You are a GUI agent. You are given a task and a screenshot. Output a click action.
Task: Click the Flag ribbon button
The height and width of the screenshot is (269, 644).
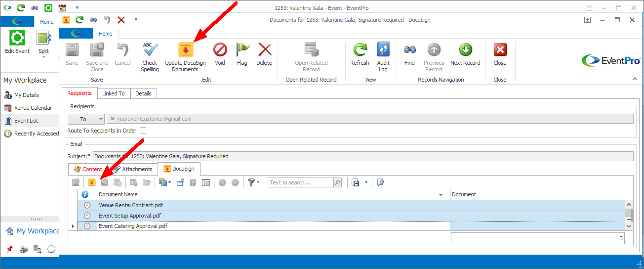click(x=242, y=54)
